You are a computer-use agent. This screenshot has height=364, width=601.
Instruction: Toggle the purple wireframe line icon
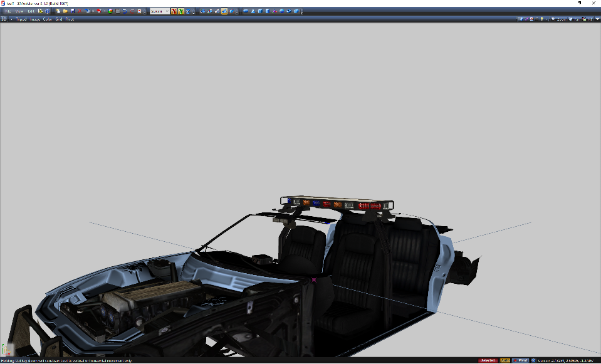(527, 19)
